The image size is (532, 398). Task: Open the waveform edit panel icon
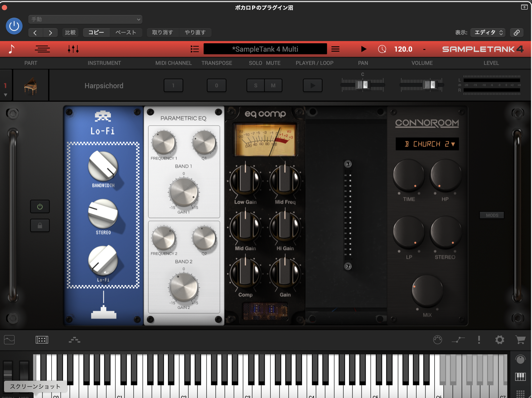pos(9,340)
